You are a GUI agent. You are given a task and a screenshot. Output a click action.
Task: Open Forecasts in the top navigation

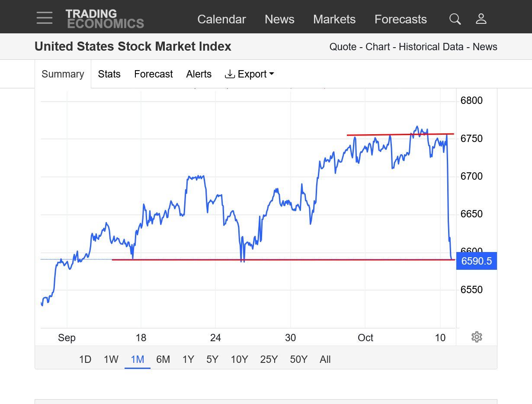point(401,19)
